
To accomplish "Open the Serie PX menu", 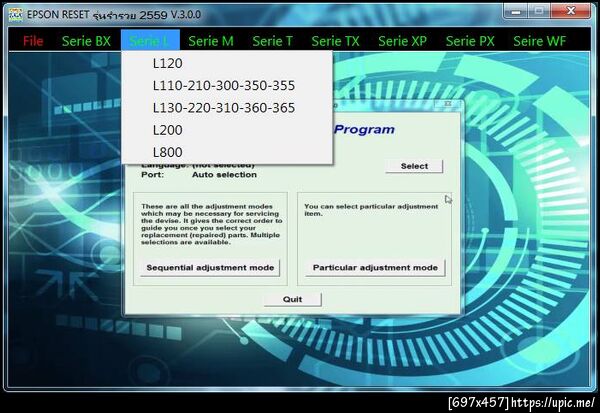I will [470, 41].
